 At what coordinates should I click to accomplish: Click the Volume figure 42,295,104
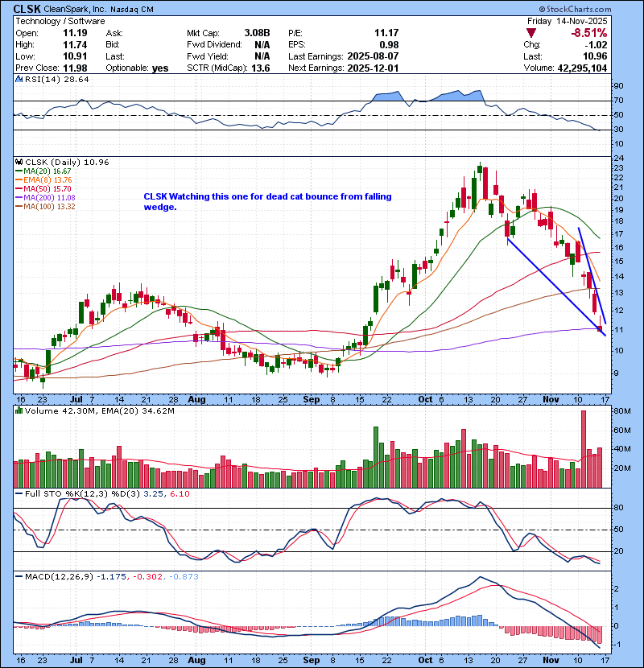(582, 68)
